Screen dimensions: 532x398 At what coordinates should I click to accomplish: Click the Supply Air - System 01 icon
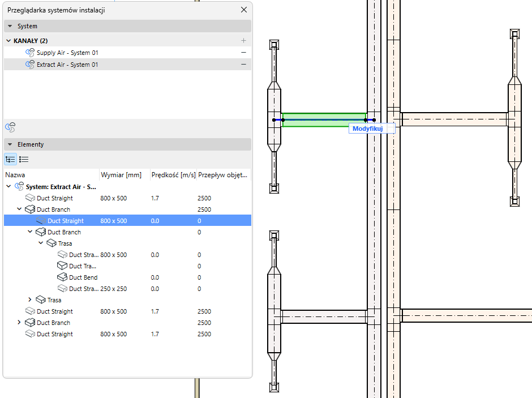point(30,53)
